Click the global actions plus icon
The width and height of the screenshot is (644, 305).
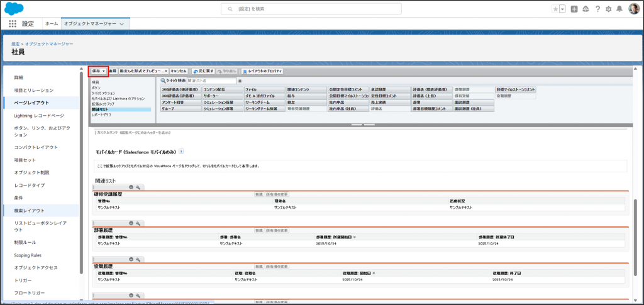(574, 9)
